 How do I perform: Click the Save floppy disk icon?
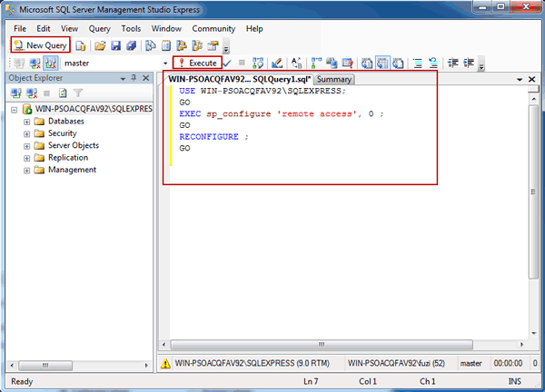click(115, 45)
